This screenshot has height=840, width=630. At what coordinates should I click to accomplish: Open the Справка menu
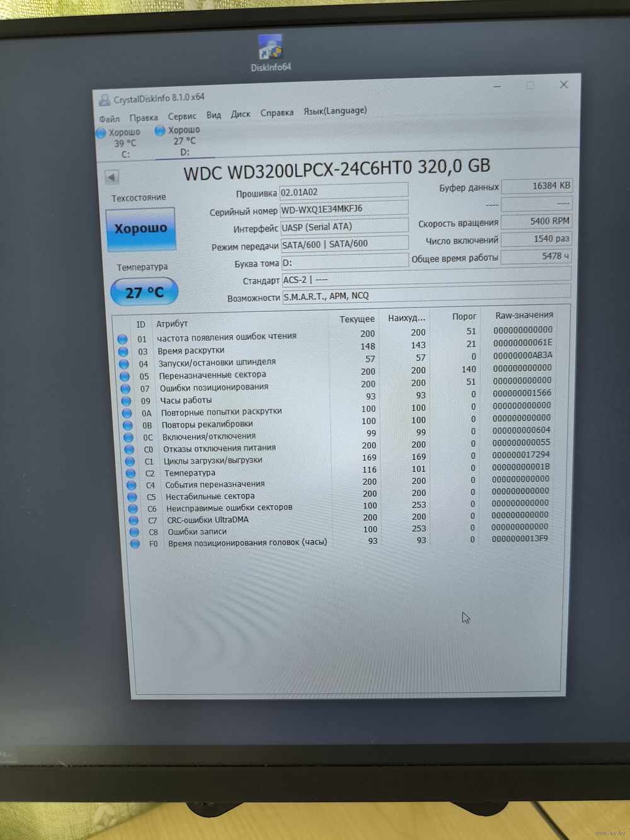(277, 113)
